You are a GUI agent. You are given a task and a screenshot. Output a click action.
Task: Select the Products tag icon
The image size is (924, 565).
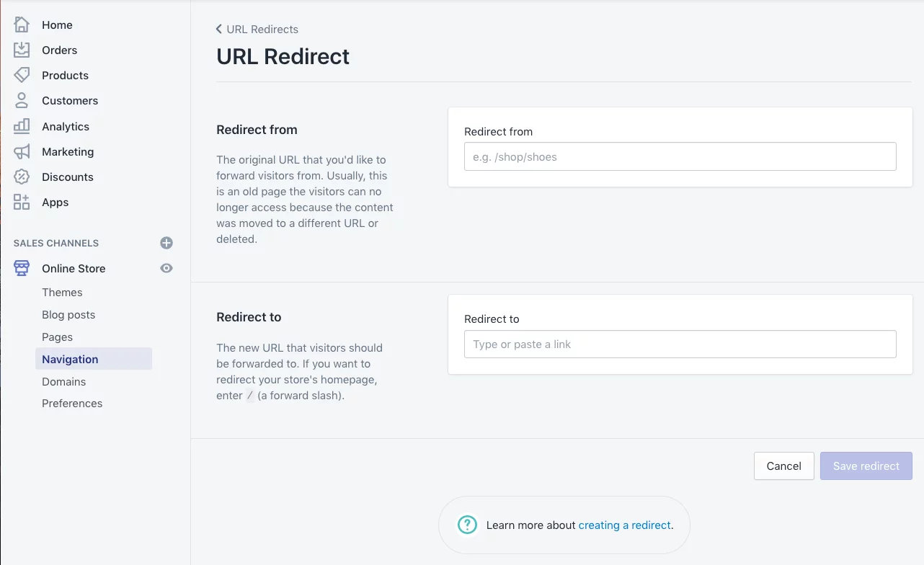22,75
